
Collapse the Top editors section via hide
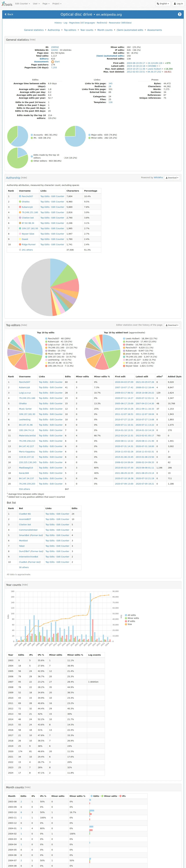coord(24,325)
